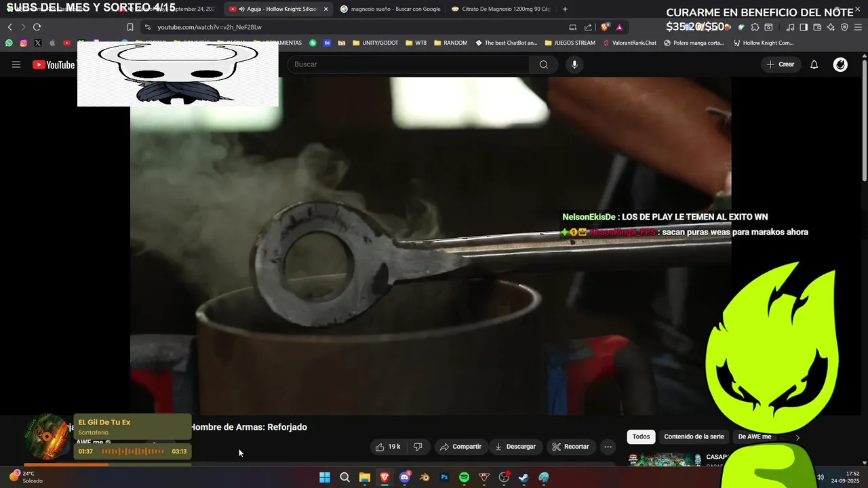Open X (Twitter) bookmark icon
This screenshot has width=868, height=488.
pyautogui.click(x=37, y=43)
